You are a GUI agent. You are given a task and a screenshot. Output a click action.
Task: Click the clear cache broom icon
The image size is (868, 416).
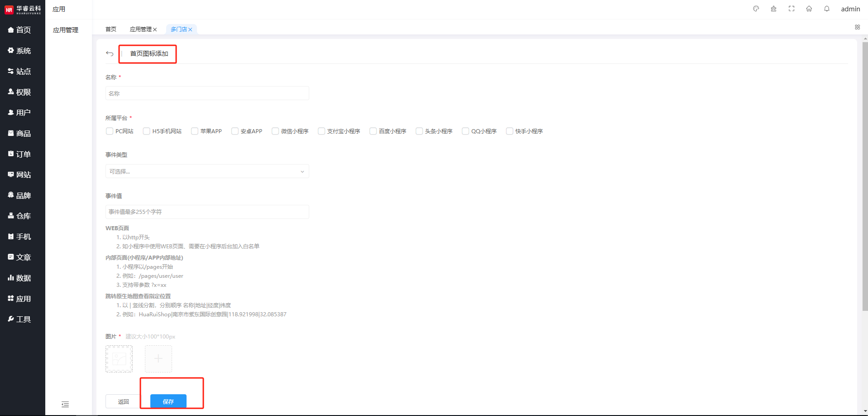click(773, 9)
